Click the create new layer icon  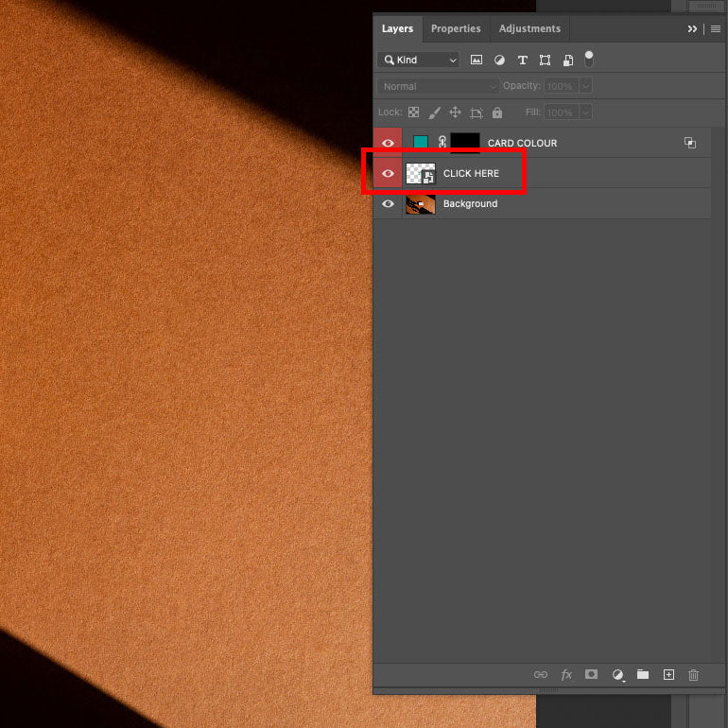[668, 674]
